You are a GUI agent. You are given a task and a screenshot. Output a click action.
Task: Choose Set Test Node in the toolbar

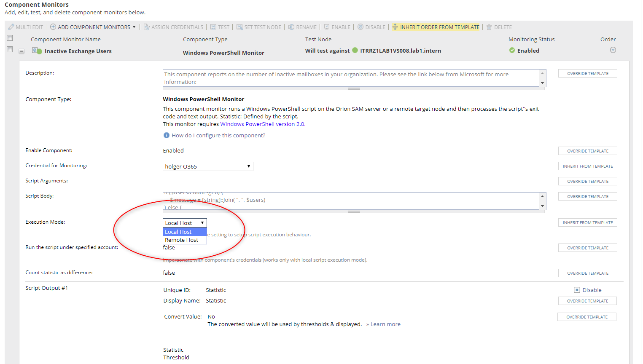(x=259, y=27)
